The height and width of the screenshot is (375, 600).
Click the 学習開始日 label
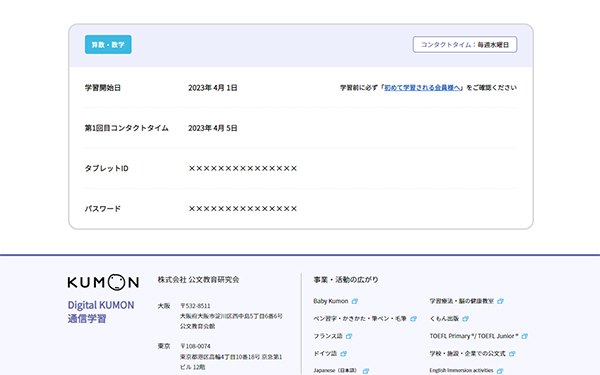(x=103, y=88)
